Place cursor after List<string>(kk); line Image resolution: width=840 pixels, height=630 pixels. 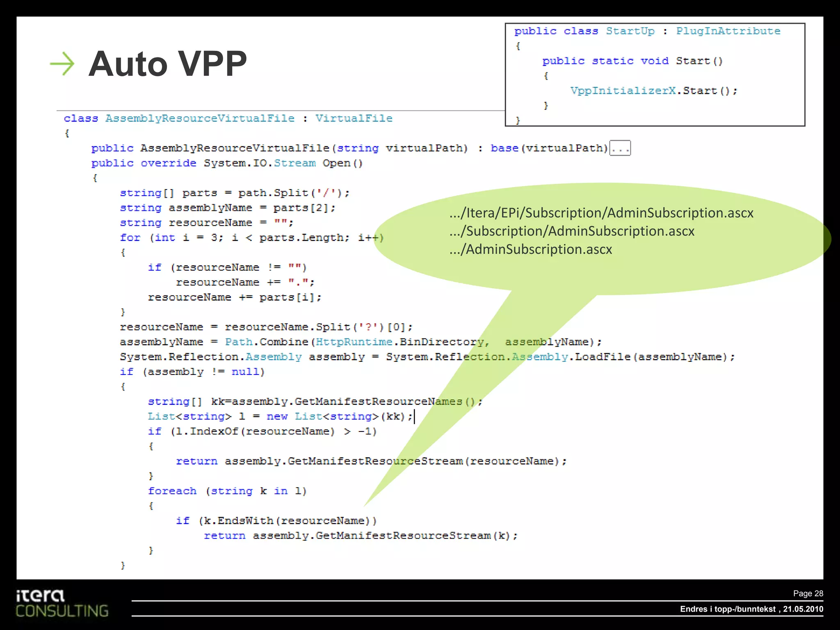pos(414,417)
